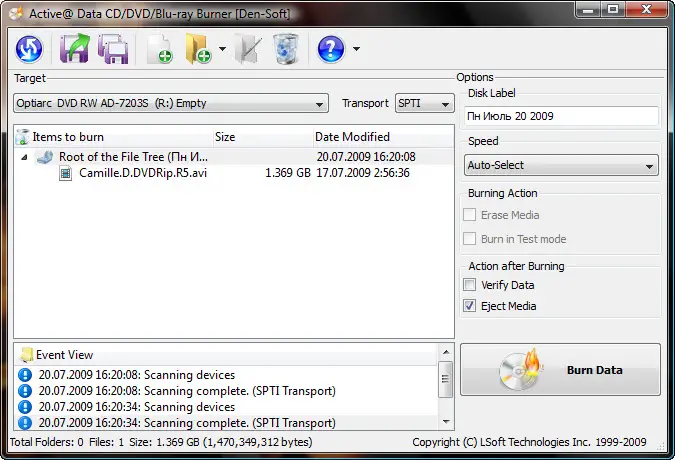Viewport: 675px width, 460px height.
Task: Minimize the Burner window
Action: coord(588,9)
